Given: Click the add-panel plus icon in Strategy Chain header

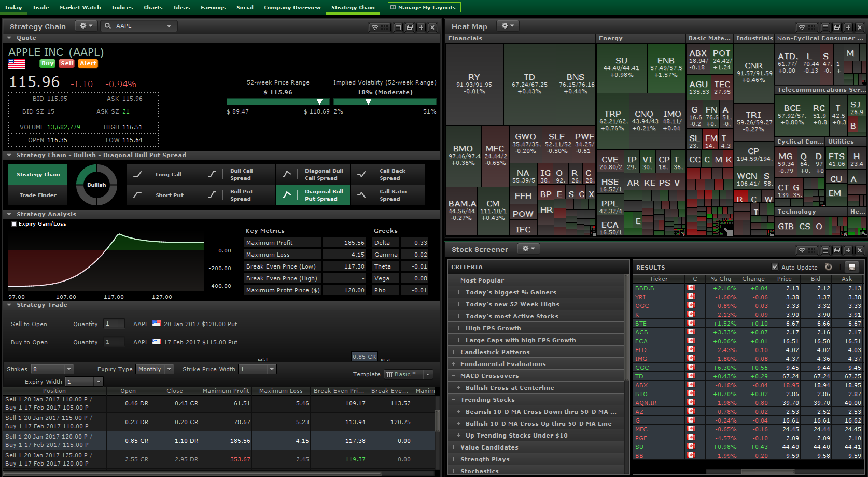Looking at the screenshot, I should [421, 27].
